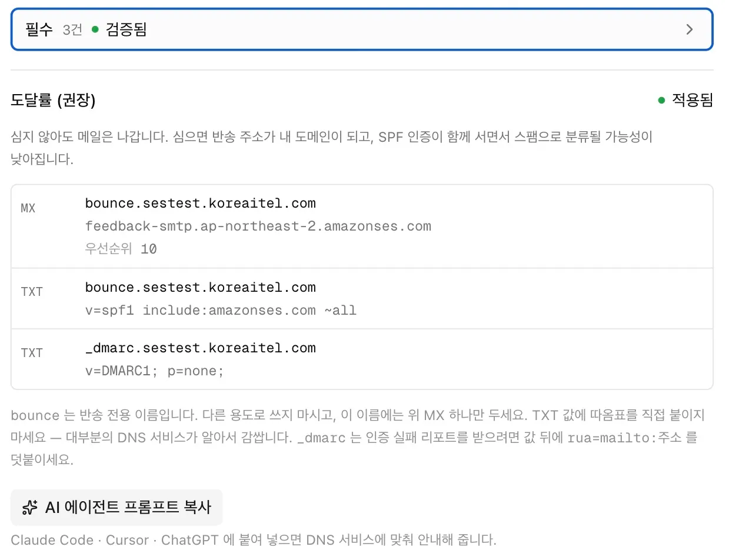Expand the 필수 3건 검증됨 row
Viewport: 739px width, 560px height.
pos(362,29)
